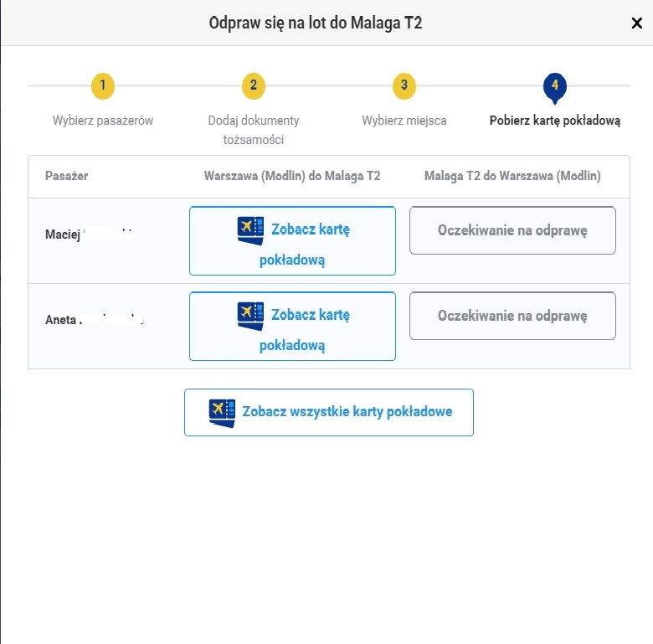653x644 pixels.
Task: Click Aneta's Oczekiwanie na odprawę button
Action: [512, 316]
